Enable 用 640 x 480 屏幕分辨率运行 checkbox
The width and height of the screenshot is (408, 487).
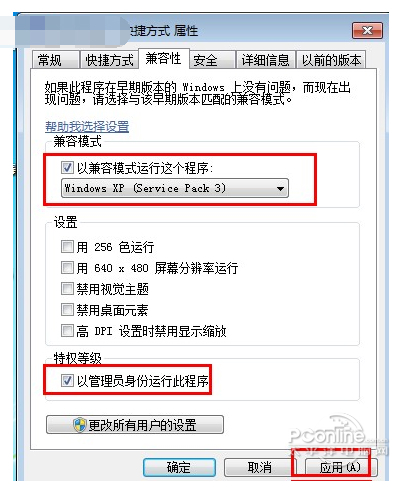(x=67, y=268)
